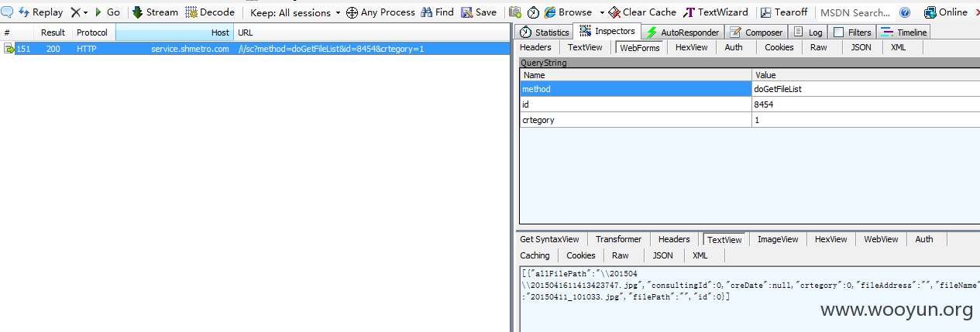Open the TextWizard tool
The height and width of the screenshot is (332, 980).
click(716, 12)
